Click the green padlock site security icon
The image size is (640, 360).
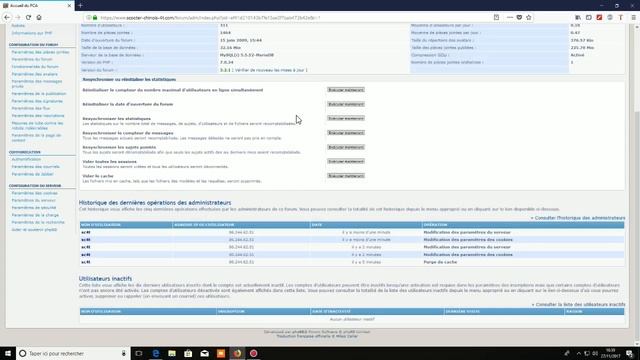coord(95,18)
